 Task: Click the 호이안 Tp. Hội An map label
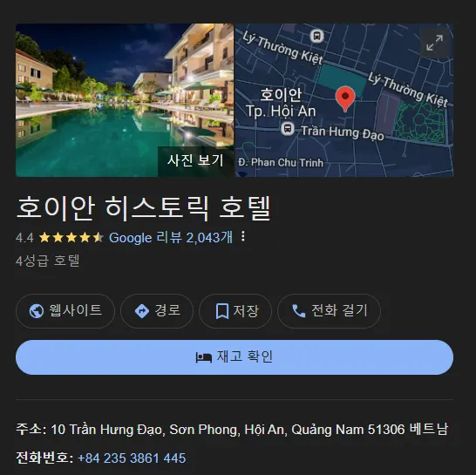281,103
